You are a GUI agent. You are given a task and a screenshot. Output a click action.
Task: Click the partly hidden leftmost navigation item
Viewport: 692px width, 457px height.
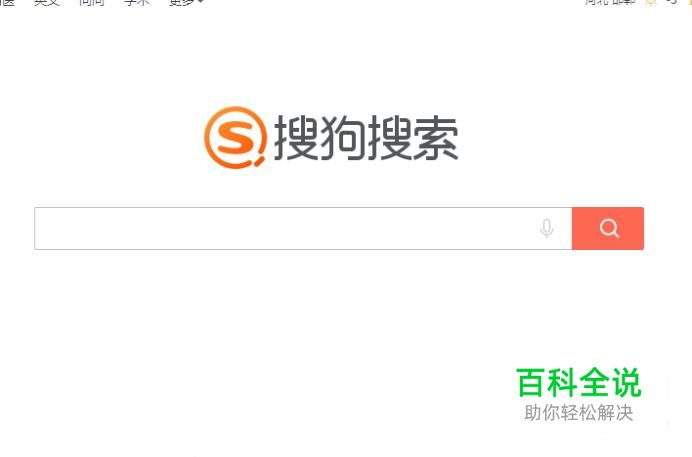tap(8, 2)
